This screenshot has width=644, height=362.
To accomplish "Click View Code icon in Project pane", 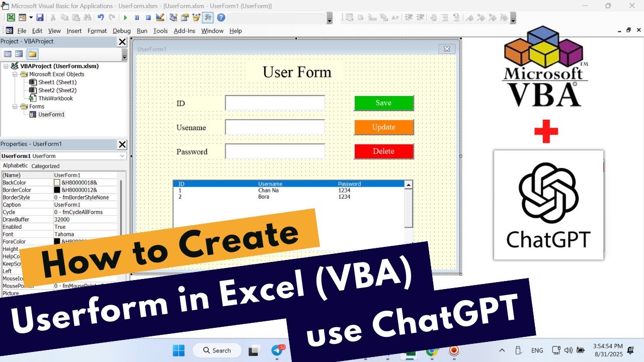I will click(x=8, y=54).
